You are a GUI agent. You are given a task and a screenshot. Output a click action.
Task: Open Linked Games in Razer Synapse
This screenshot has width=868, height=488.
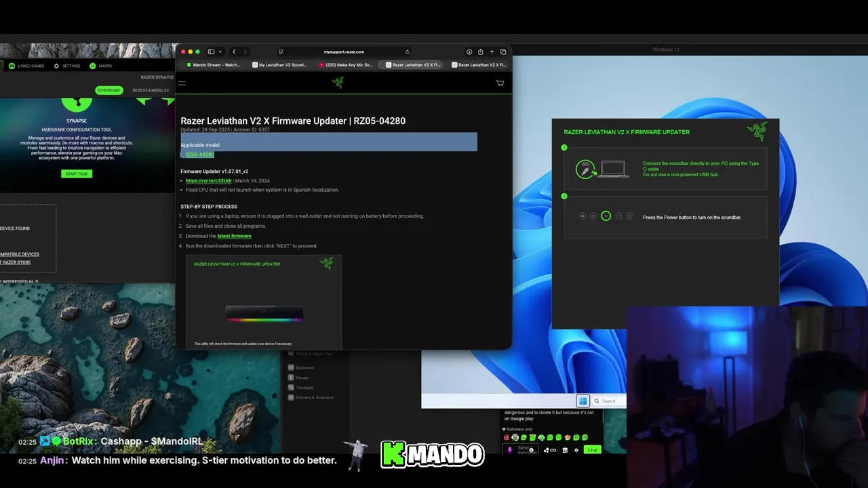pyautogui.click(x=26, y=66)
